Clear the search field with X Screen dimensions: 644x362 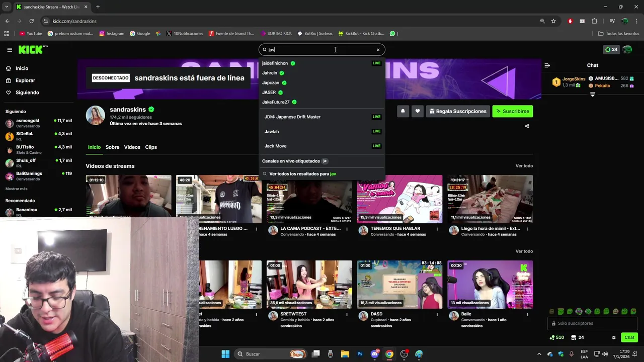[378, 50]
